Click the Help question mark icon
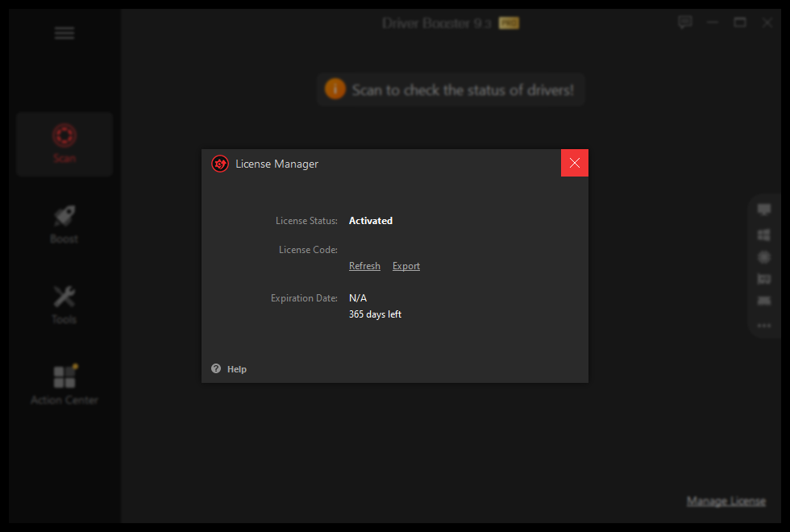The image size is (790, 532). (x=216, y=369)
